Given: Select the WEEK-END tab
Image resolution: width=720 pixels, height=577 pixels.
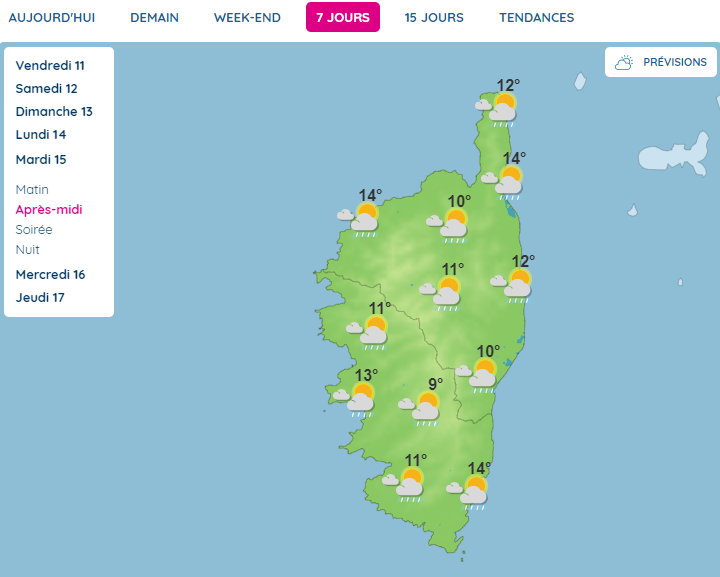Looking at the screenshot, I should click(247, 17).
